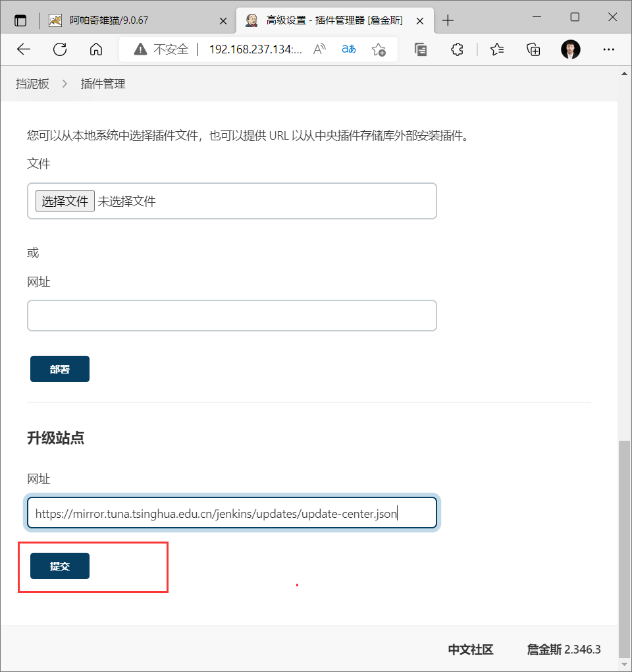Click the 詹金斯 2.346.3 version link
Screen dimensions: 632x672
564,650
